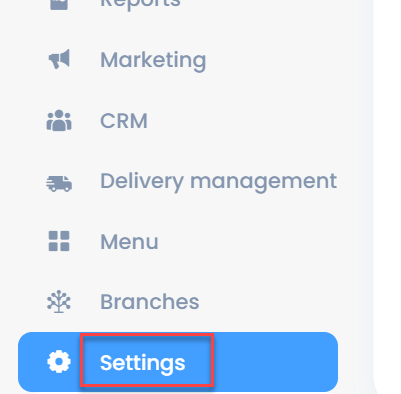401x394 pixels.
Task: Select the CRM people group icon
Action: click(x=59, y=120)
